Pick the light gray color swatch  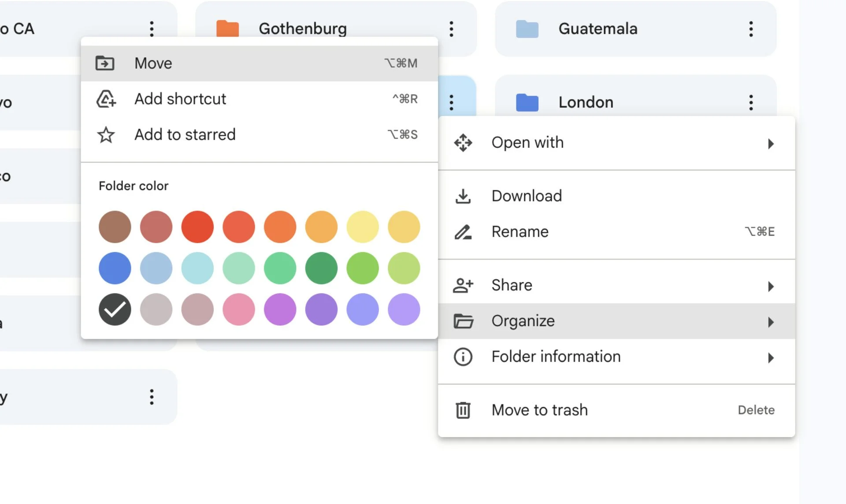156,310
